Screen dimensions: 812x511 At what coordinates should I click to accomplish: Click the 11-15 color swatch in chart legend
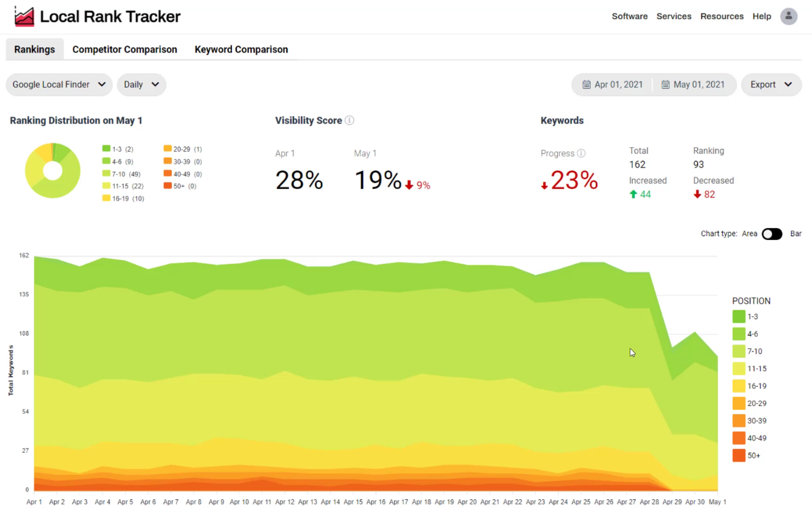coord(739,369)
